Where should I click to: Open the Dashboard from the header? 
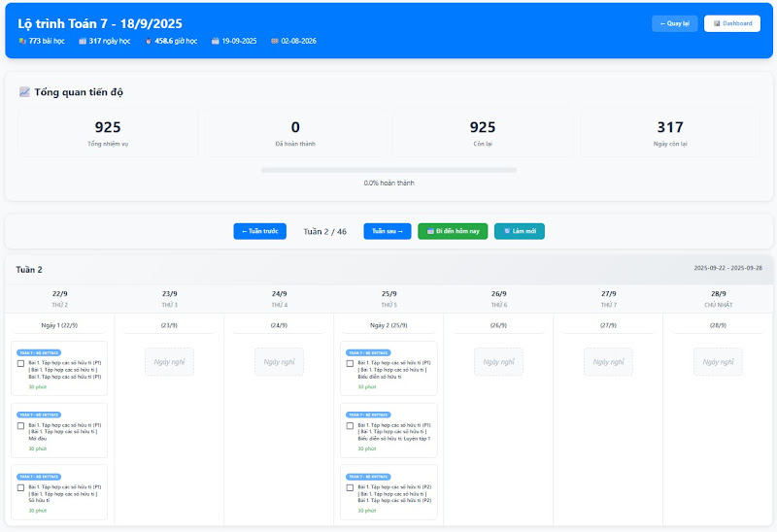[731, 23]
